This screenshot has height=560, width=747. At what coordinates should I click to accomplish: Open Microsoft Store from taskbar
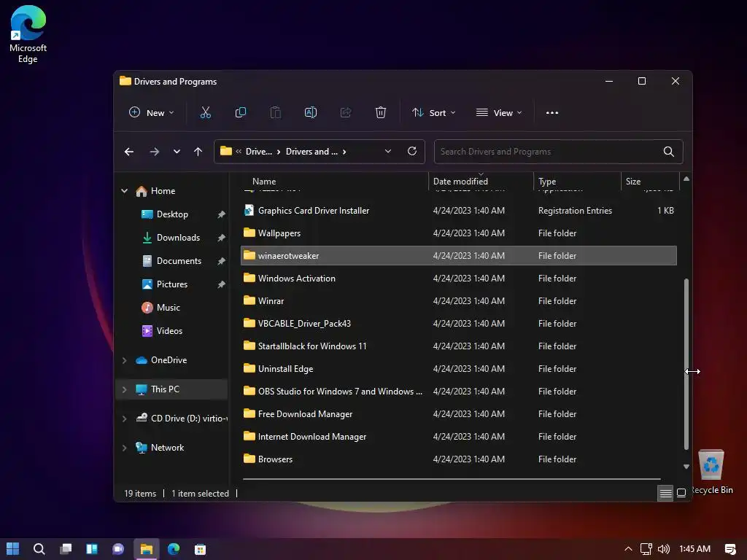[200, 549]
